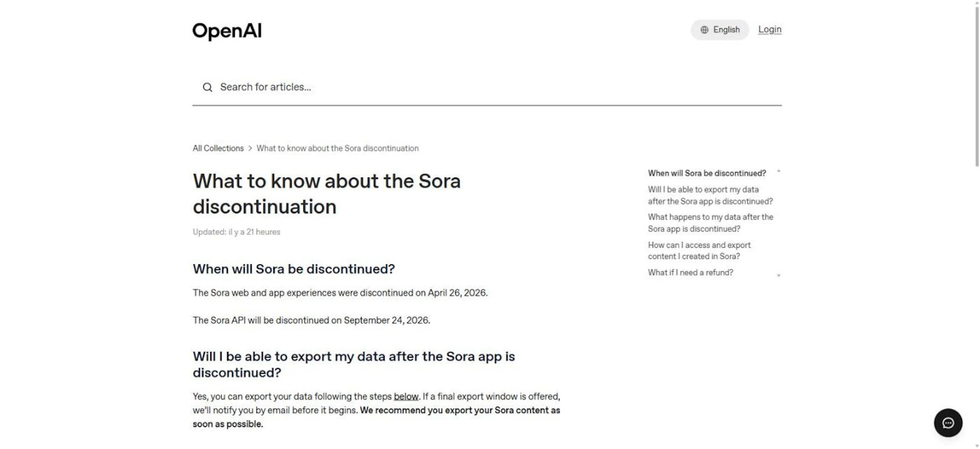Jump to 'How can I access and export content' in contents
980x449 pixels.
tap(699, 251)
